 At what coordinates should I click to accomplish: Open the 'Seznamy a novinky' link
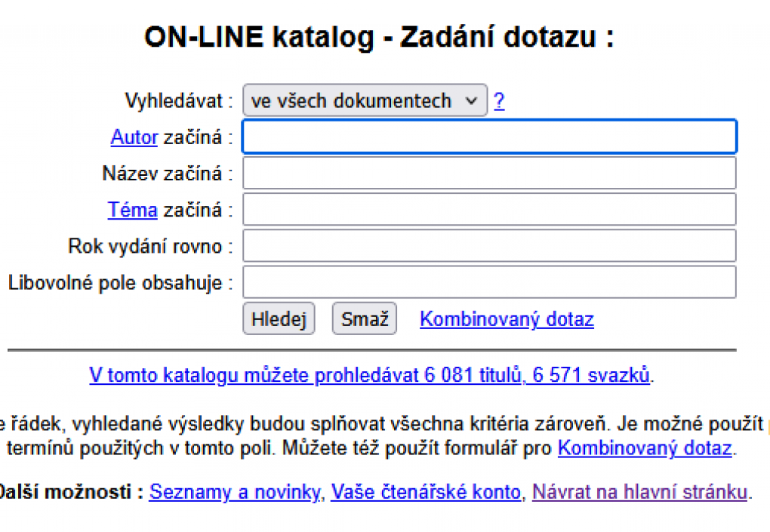[x=235, y=491]
